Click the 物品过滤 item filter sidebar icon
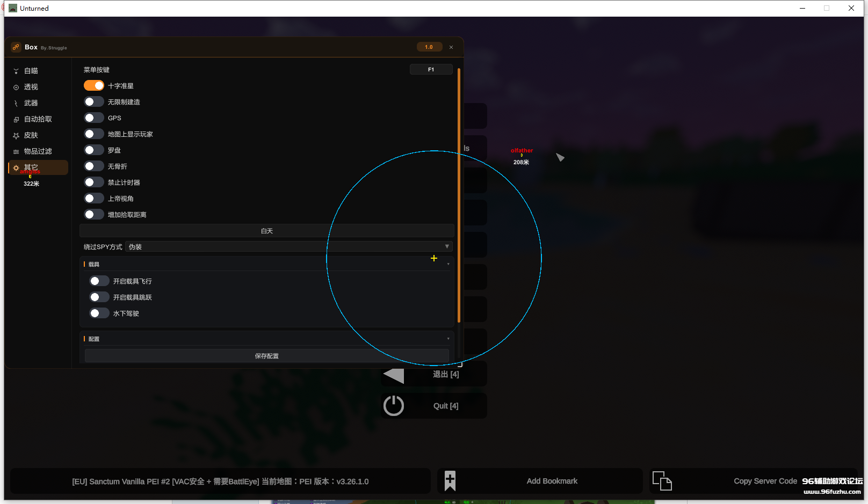This screenshot has height=504, width=868. click(16, 152)
